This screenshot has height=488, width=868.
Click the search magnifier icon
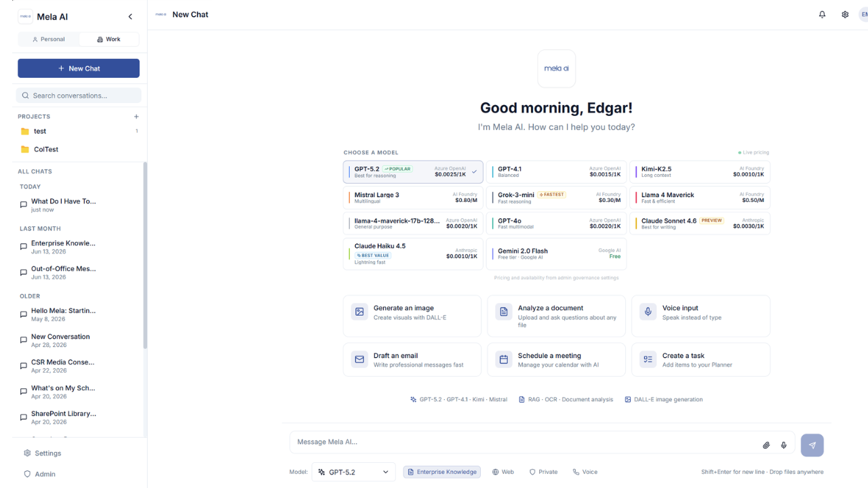point(26,96)
